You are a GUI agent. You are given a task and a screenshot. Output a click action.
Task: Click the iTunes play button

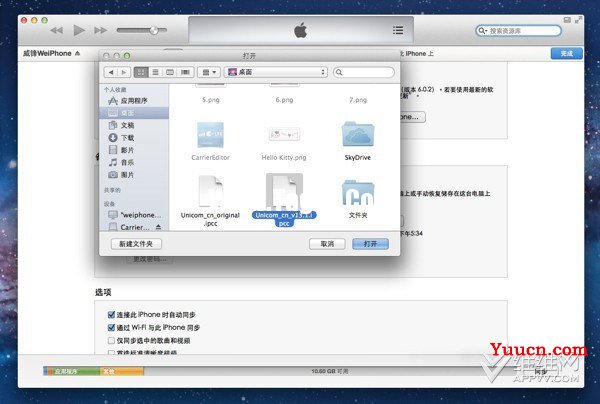79,30
